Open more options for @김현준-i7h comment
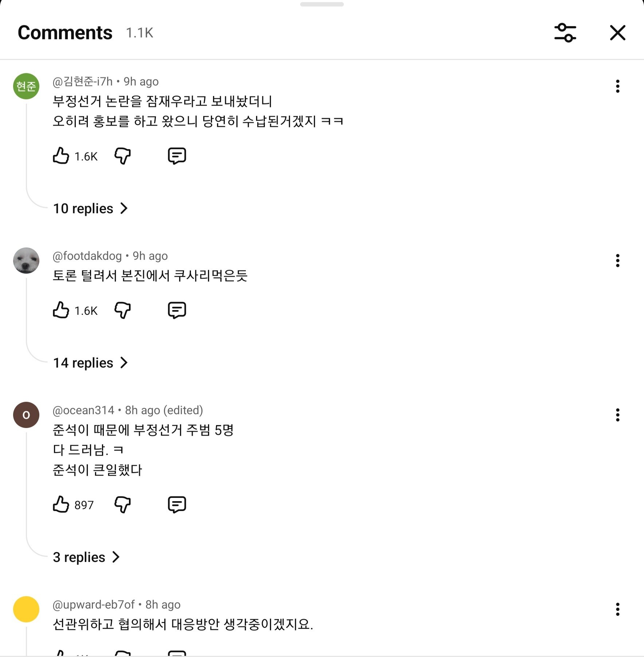Screen dimensions: 644x657 point(617,86)
